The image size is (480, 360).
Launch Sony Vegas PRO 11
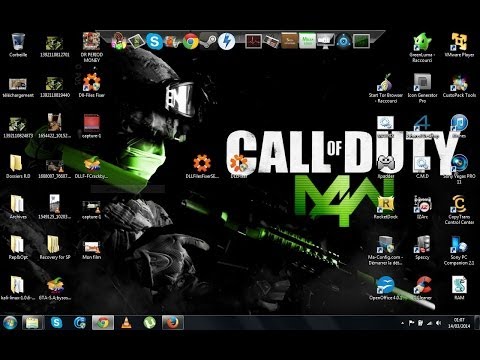coord(459,169)
